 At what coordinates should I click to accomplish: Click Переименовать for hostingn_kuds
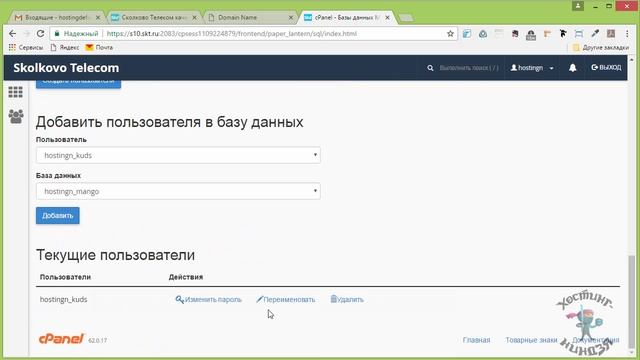(286, 299)
